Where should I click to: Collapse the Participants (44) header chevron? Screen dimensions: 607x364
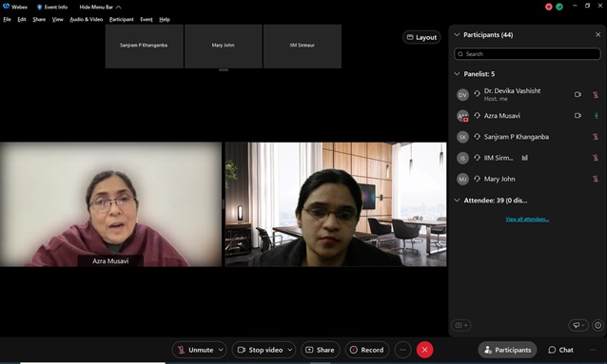[x=457, y=35]
